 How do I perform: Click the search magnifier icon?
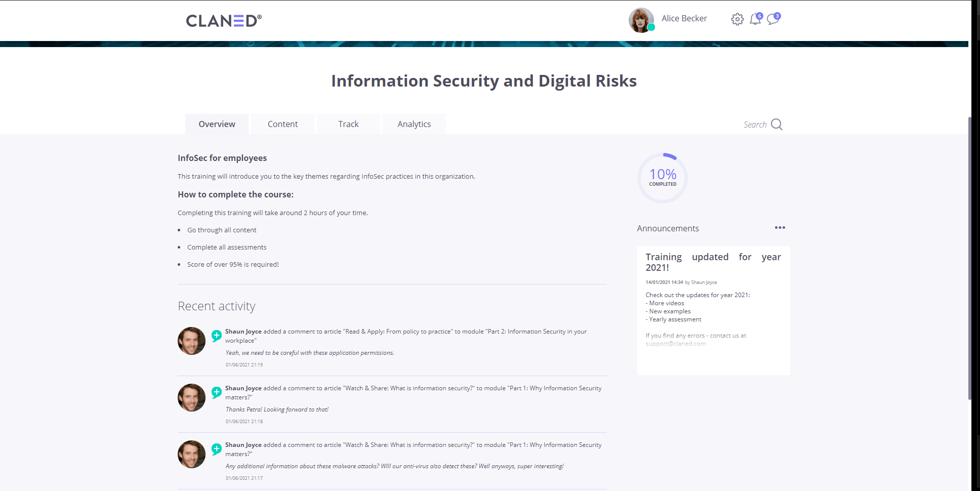point(777,124)
